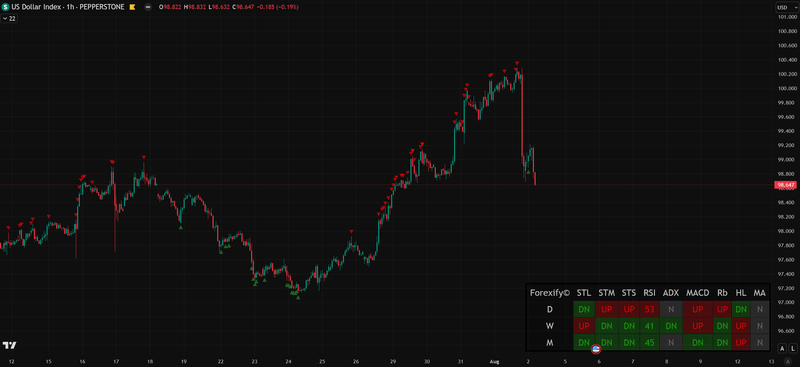Click the circular A icon below the A and L toggles

787,361
